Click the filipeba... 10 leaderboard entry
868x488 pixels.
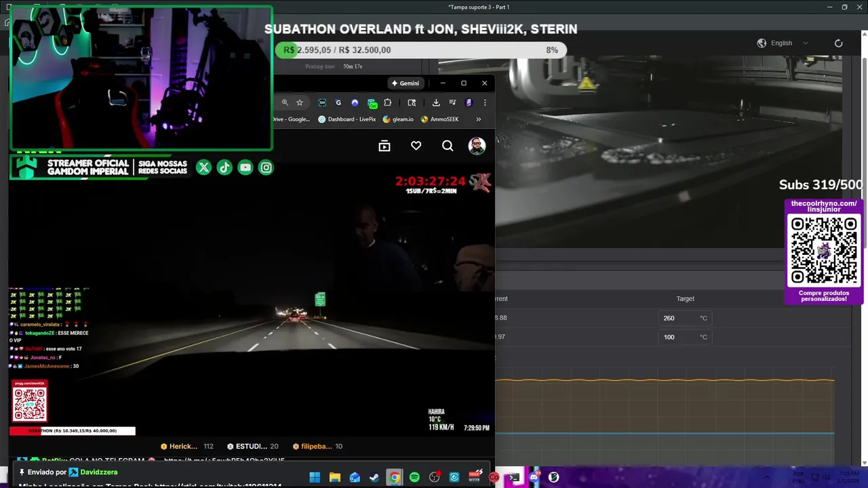coord(317,446)
